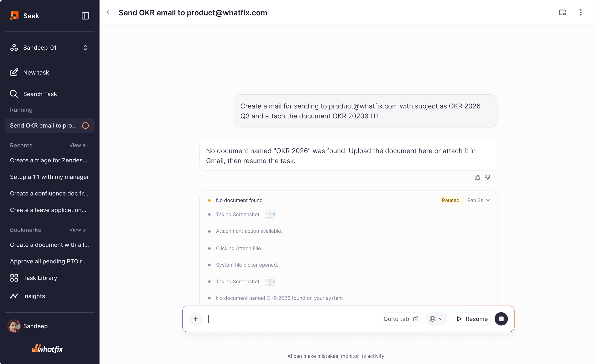The image size is (597, 364).
Task: Click the Go to tab button
Action: click(400, 319)
